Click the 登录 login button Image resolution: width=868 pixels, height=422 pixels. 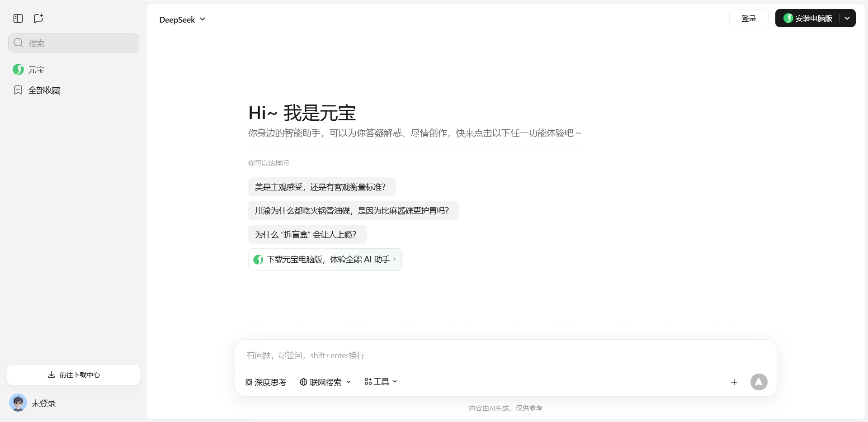click(748, 18)
